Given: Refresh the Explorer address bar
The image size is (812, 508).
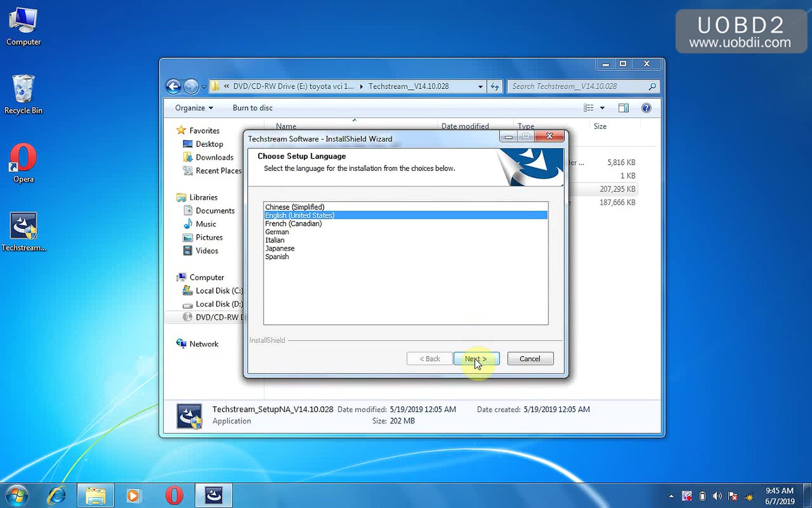Looking at the screenshot, I should click(495, 86).
